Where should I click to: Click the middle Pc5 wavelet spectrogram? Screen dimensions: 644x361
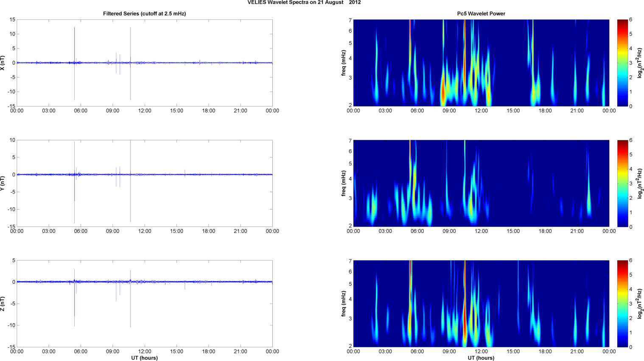(481, 183)
